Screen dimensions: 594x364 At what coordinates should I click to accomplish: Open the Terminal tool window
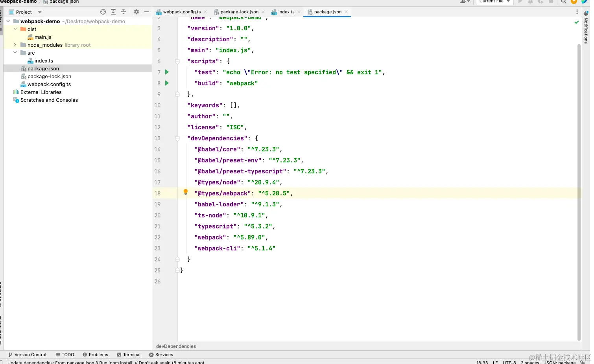point(128,355)
